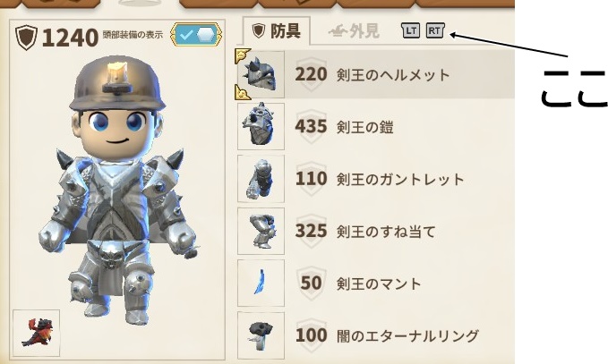608x364 pixels.
Task: Click the 435 defense value shield
Action: coord(311,126)
